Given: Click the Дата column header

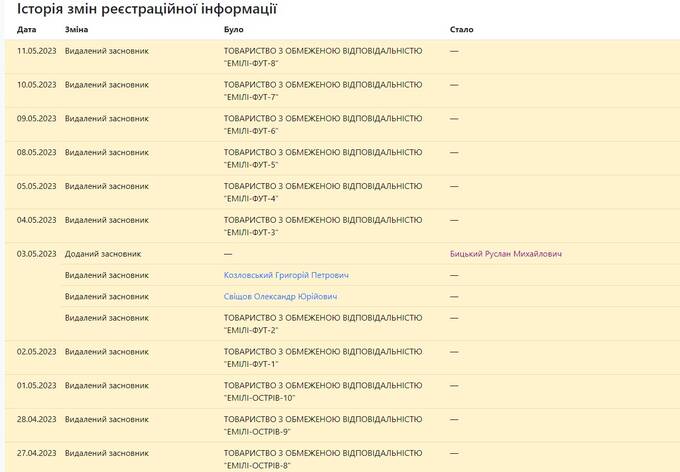Looking at the screenshot, I should [x=26, y=30].
